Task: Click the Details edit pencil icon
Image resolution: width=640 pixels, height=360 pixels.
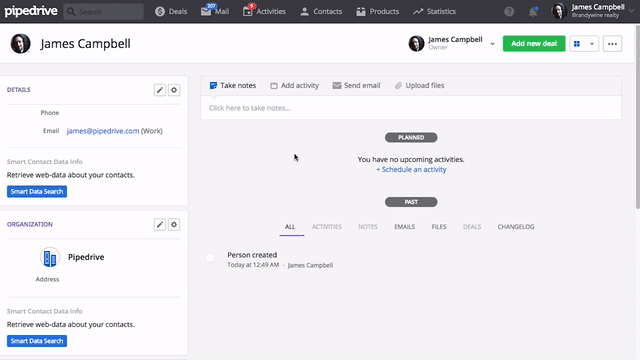Action: pos(160,90)
